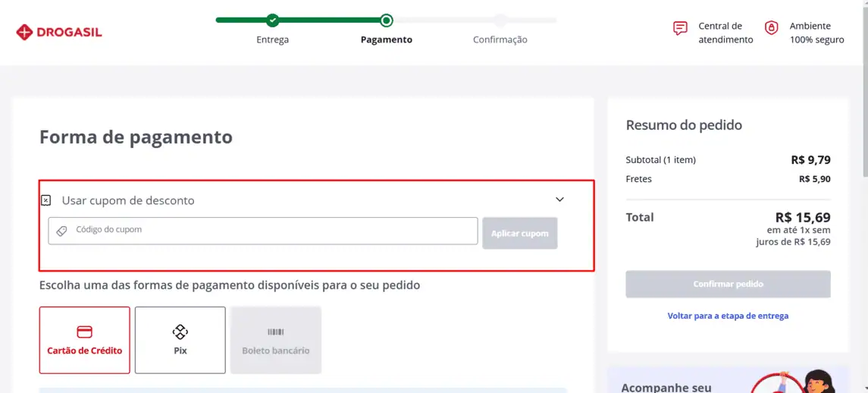Collapse the Usar cupom de desconto chevron
The width and height of the screenshot is (868, 393).
click(x=559, y=199)
